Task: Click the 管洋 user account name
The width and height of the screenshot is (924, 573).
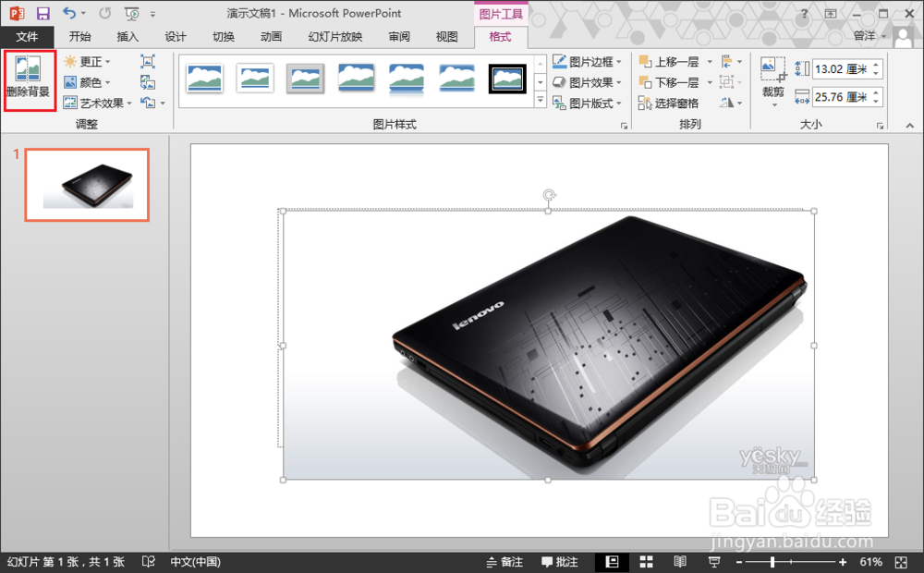Action: (x=864, y=36)
